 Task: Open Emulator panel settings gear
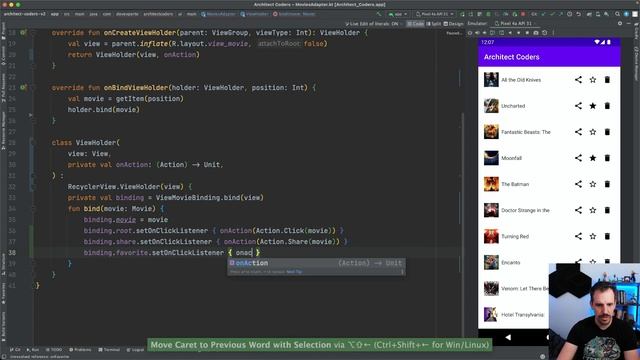tap(620, 24)
